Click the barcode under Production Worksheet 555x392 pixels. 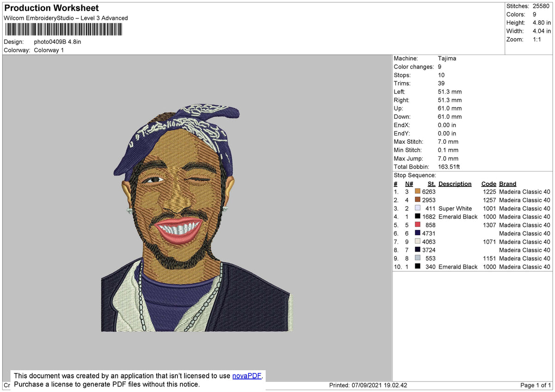point(63,29)
